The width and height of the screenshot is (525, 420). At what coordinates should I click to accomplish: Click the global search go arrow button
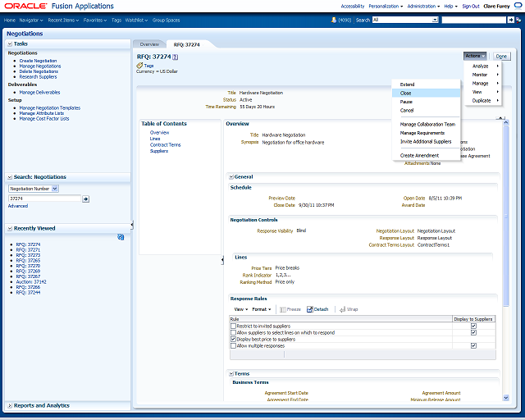pyautogui.click(x=510, y=20)
